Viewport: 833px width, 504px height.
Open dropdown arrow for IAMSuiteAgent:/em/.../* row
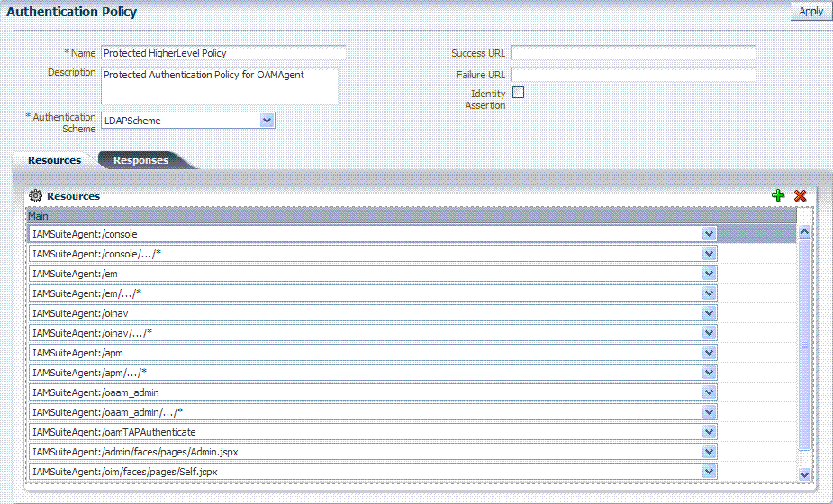click(709, 293)
